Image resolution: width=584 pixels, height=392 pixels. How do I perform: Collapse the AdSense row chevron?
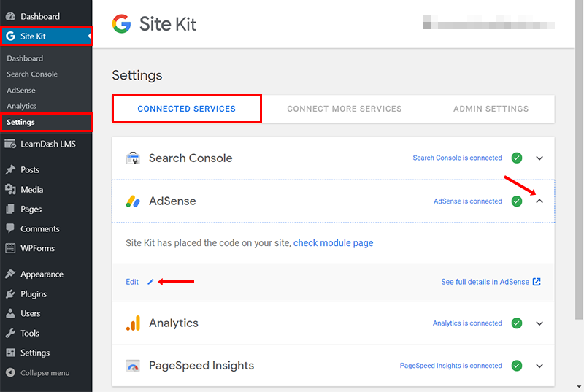539,201
